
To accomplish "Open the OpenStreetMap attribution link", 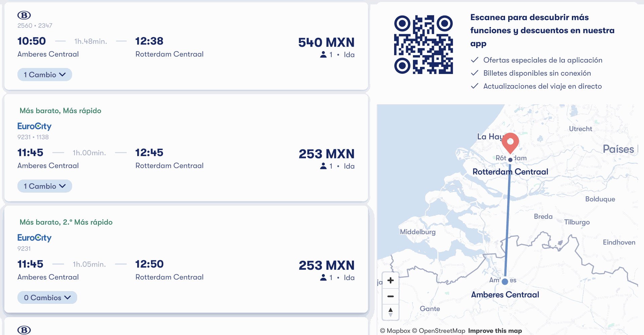I will click(x=439, y=331).
